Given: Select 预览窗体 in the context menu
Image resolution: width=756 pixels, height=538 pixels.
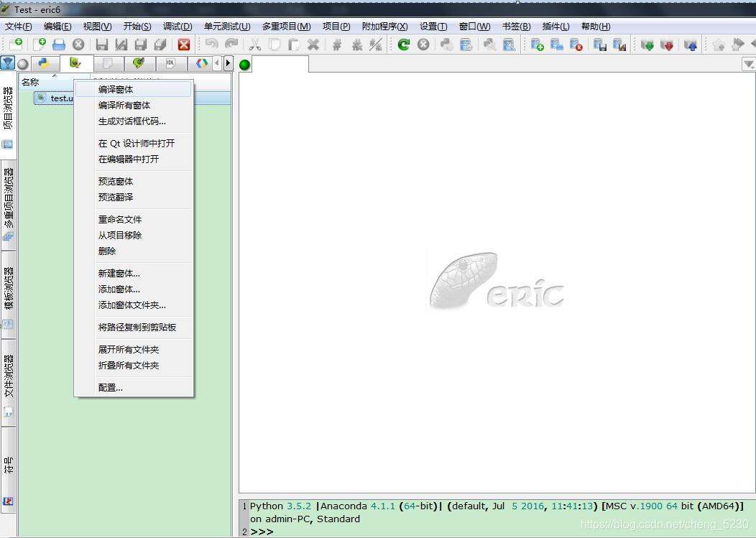Looking at the screenshot, I should tap(134, 181).
